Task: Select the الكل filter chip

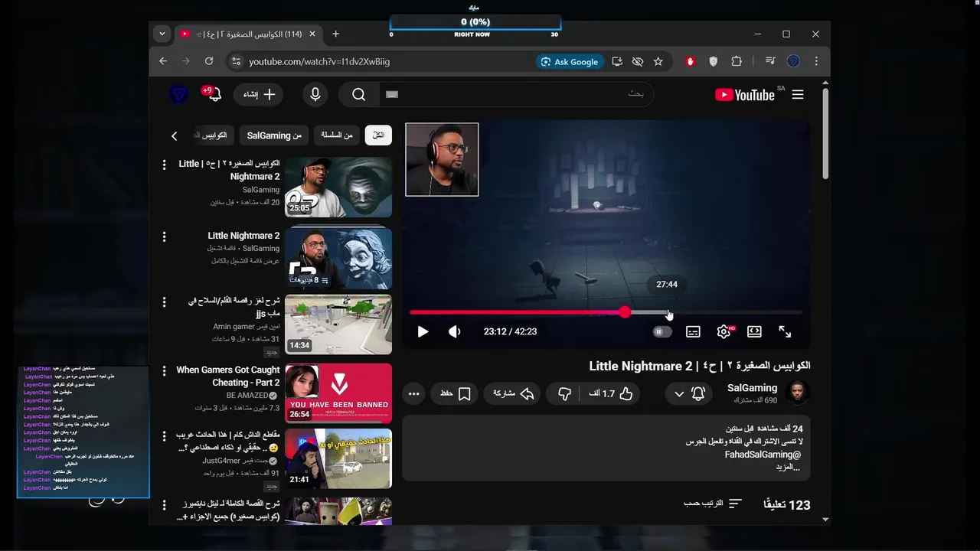Action: tap(378, 135)
